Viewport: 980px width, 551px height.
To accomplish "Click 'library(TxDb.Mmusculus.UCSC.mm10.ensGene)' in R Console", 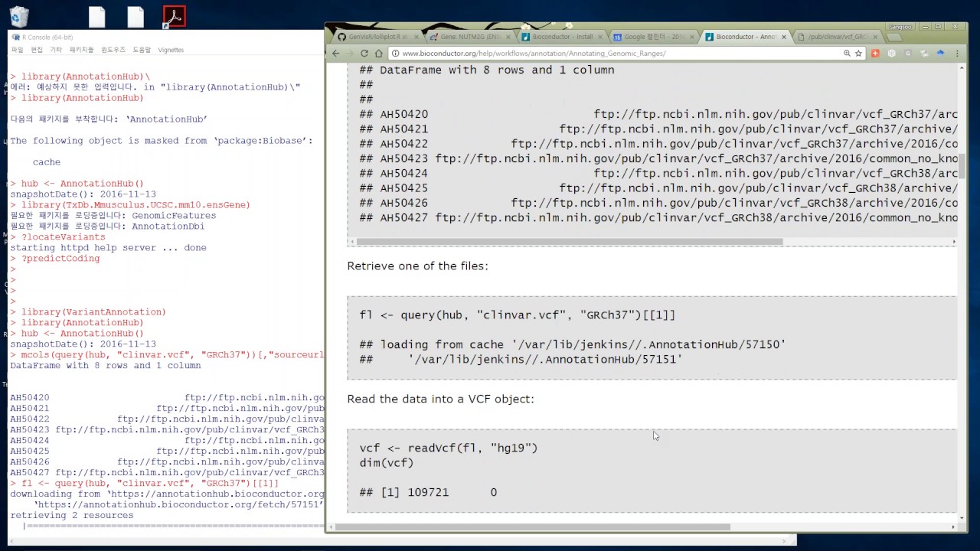I will [130, 205].
